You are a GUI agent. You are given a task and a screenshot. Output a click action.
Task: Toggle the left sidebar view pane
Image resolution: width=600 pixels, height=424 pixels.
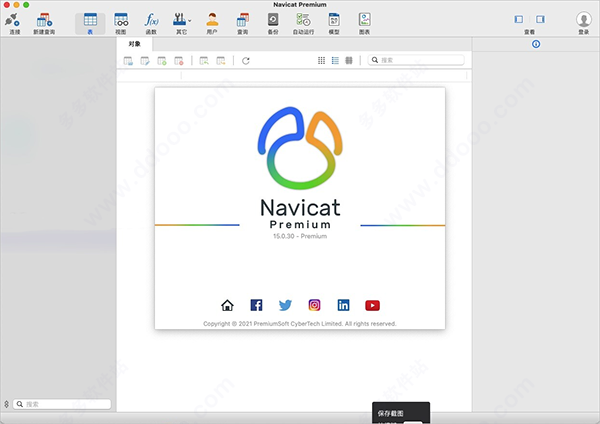[518, 19]
